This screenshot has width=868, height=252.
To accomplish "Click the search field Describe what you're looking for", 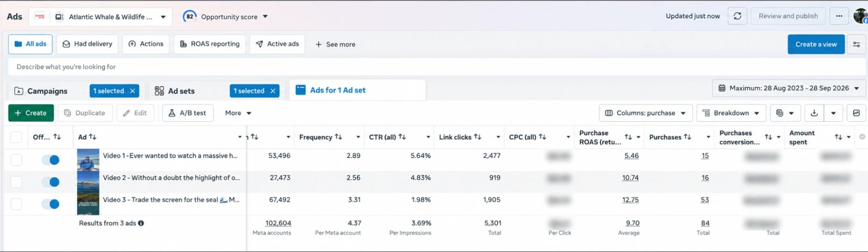I will [x=437, y=67].
